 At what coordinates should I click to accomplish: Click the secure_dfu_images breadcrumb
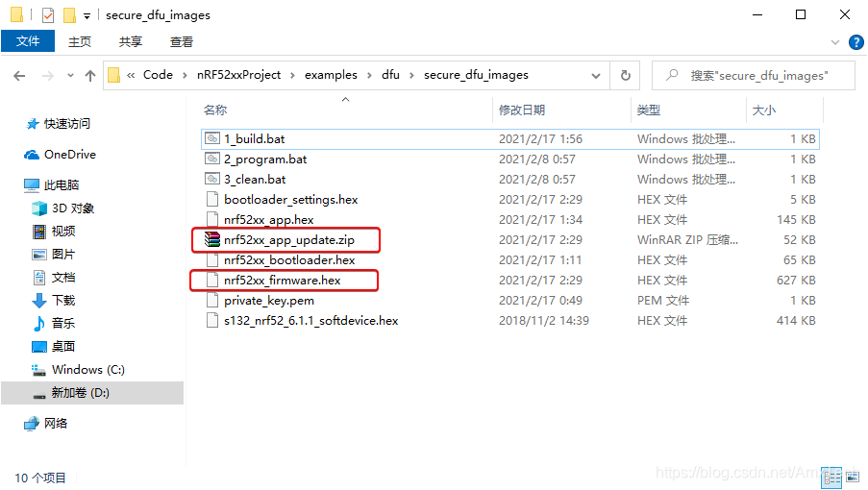pyautogui.click(x=476, y=75)
